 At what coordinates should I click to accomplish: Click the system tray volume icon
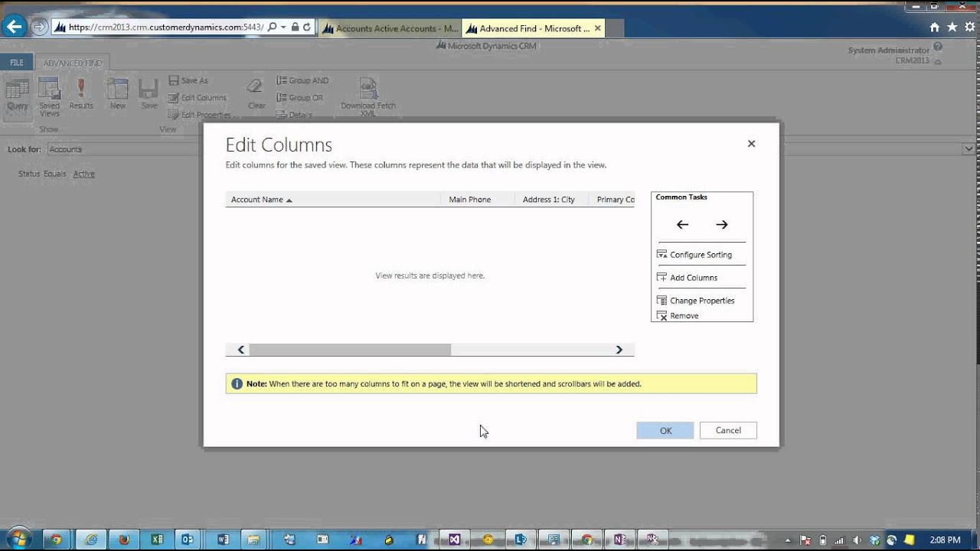(856, 540)
